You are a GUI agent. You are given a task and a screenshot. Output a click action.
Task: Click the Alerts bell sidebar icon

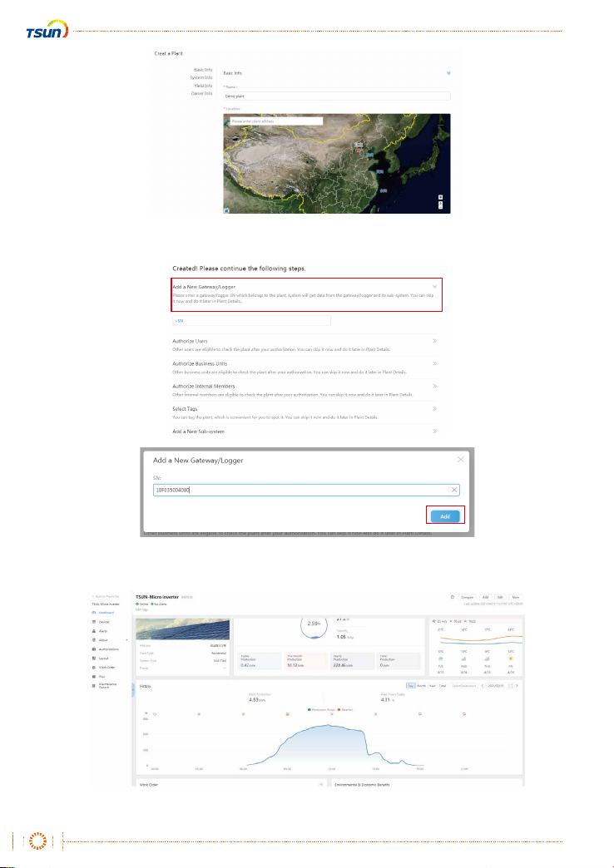tap(94, 631)
